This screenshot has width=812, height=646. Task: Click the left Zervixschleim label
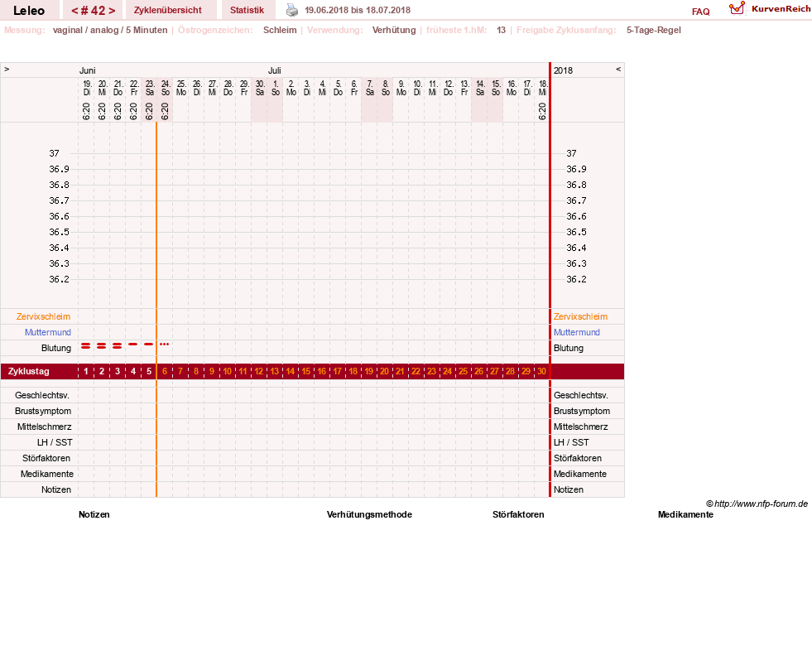click(x=44, y=316)
